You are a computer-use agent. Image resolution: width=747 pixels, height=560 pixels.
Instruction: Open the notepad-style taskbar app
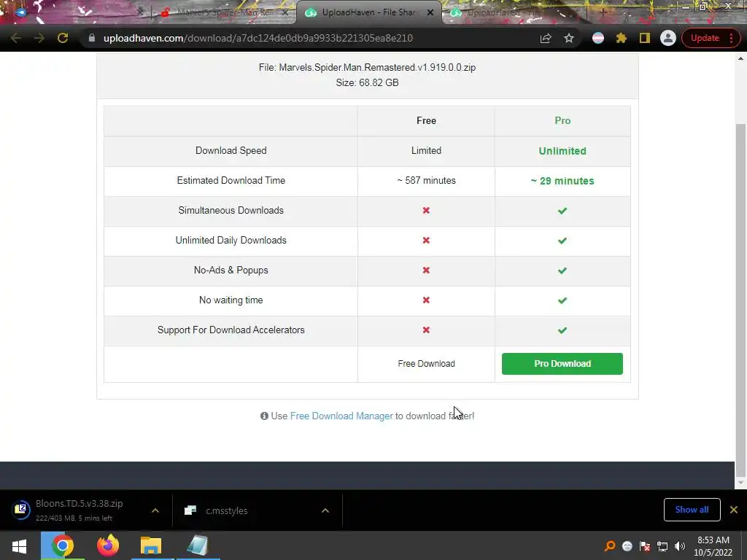click(198, 545)
